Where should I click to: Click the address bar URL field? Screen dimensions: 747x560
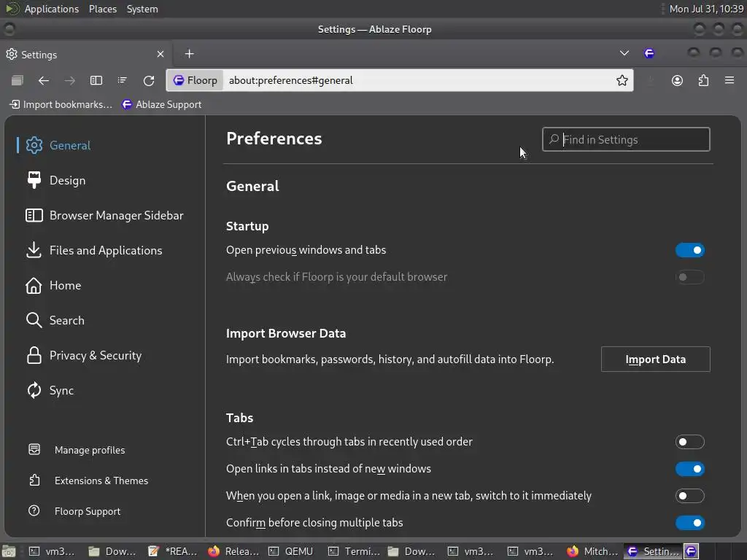[418, 80]
